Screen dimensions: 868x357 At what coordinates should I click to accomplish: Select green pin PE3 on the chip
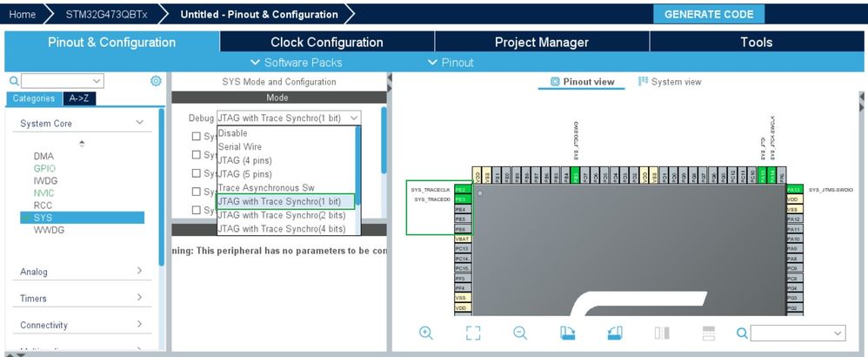click(463, 199)
